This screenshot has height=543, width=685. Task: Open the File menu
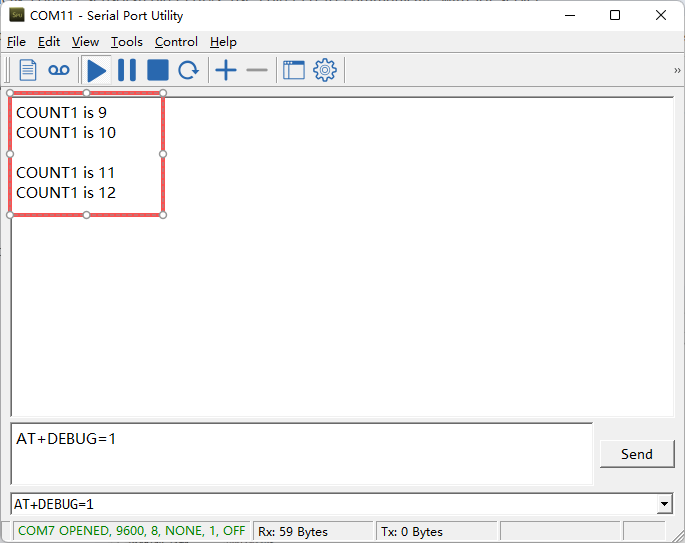(17, 42)
